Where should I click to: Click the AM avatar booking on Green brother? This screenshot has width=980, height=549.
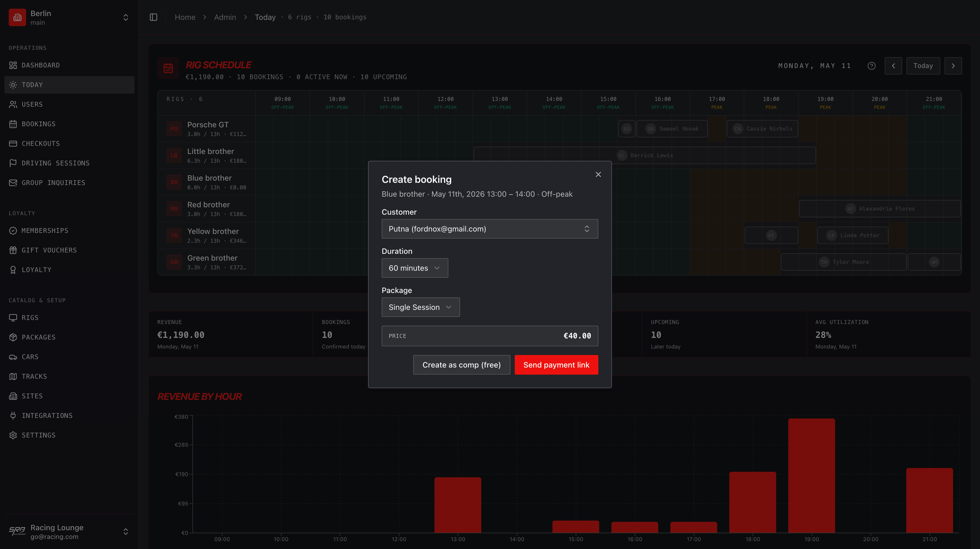click(x=934, y=262)
